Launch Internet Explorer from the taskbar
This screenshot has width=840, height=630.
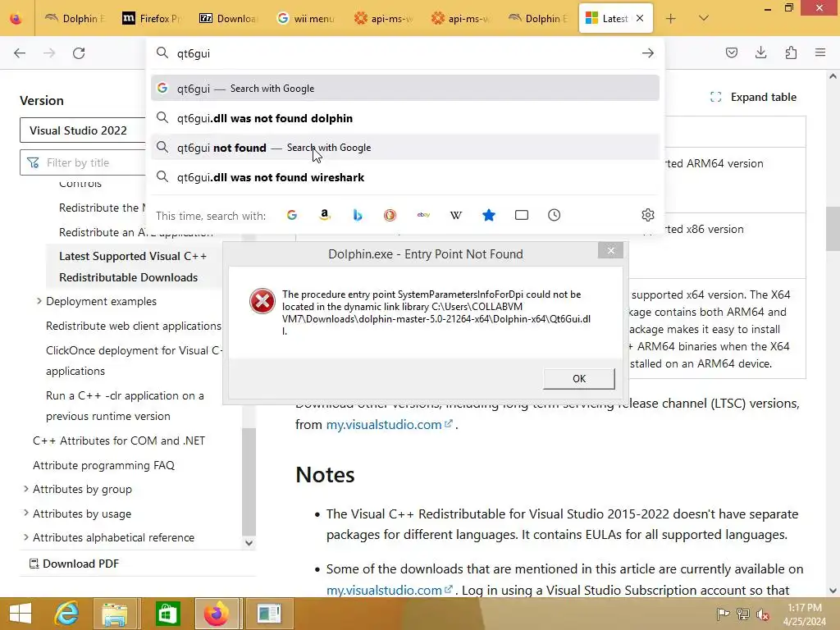click(x=67, y=614)
